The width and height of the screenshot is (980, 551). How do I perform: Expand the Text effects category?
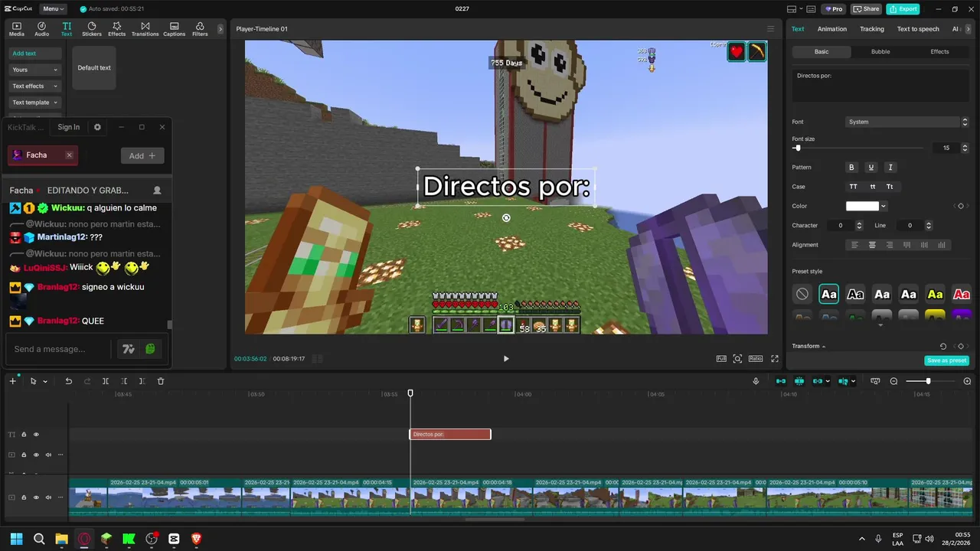(34, 86)
